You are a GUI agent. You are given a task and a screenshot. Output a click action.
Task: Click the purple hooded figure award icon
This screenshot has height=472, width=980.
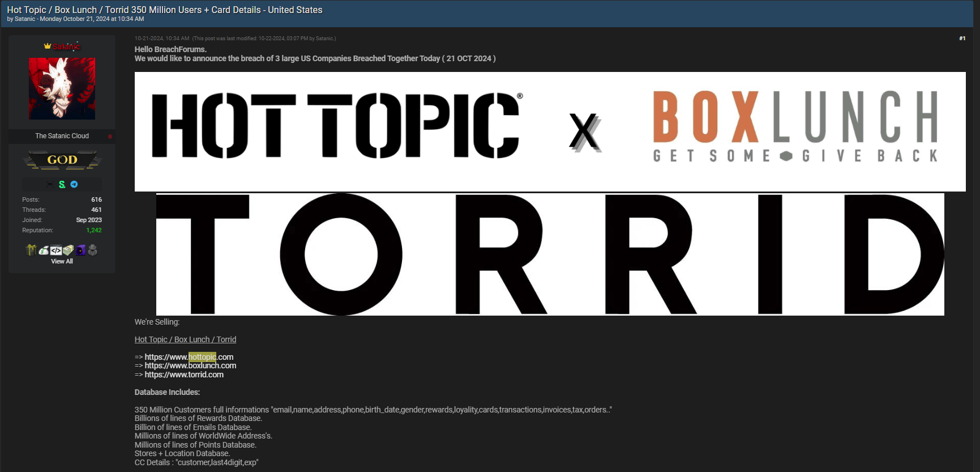[x=80, y=250]
